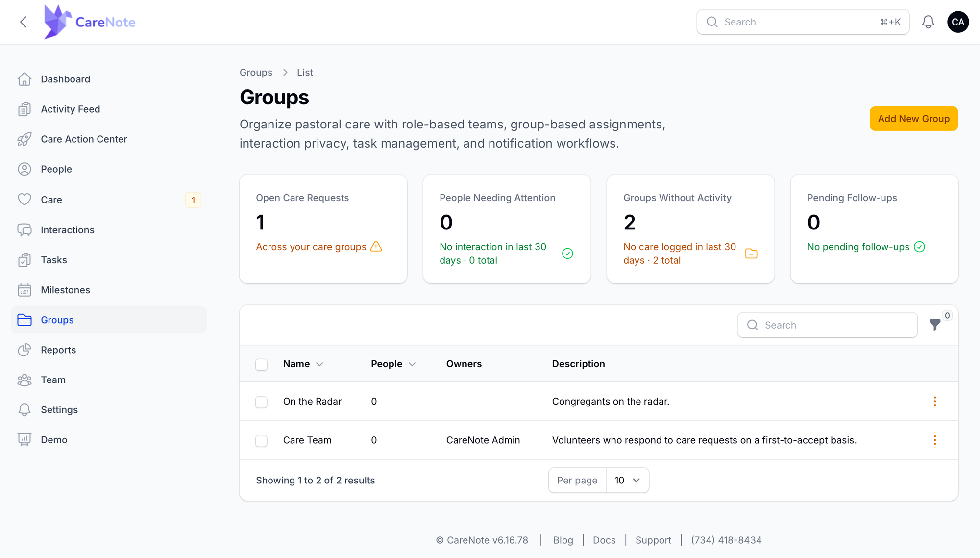Open the Blog footer link
Screen dimensions: 980x558
point(563,540)
